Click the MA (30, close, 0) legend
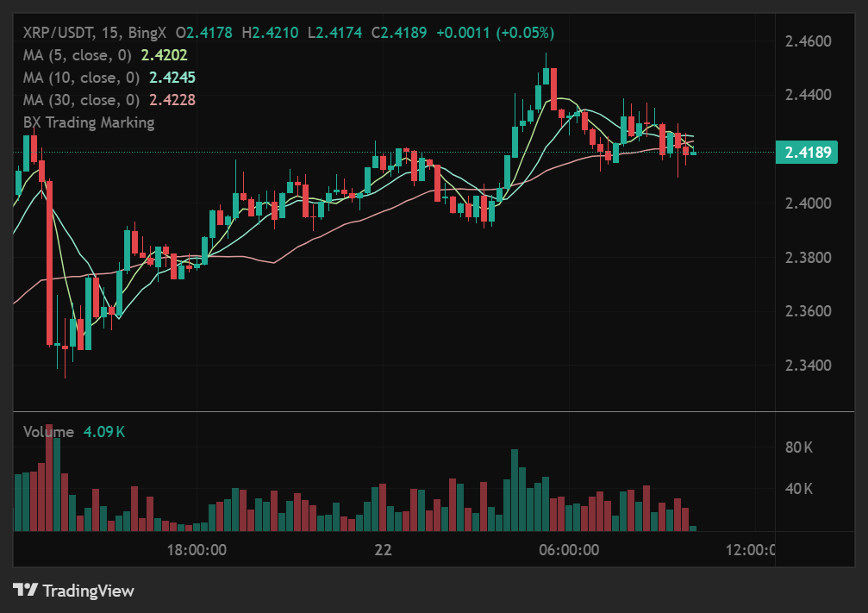 click(x=81, y=100)
